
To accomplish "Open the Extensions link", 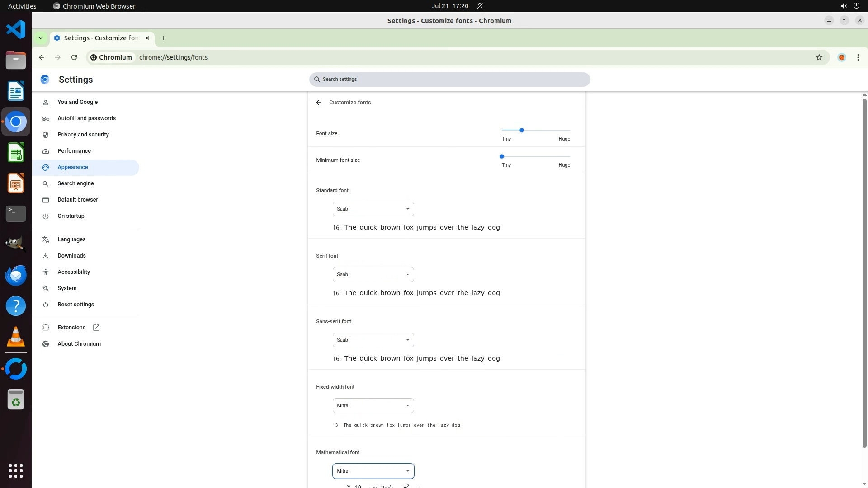I will pyautogui.click(x=71, y=328).
